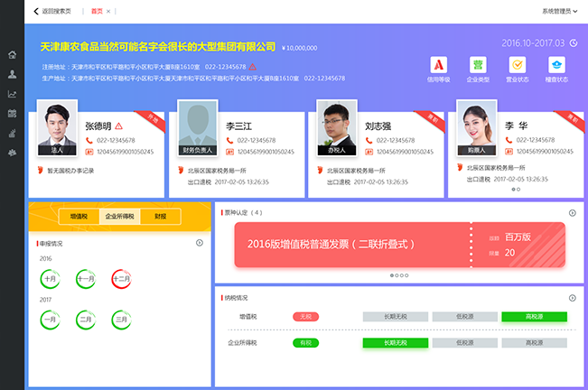Open the user profile icon in the sidebar

[x=12, y=74]
